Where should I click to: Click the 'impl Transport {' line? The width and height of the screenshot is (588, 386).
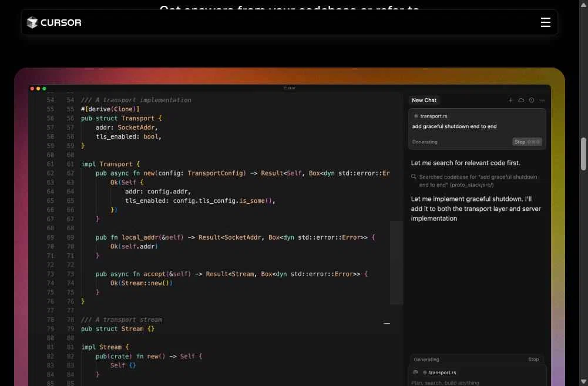[110, 164]
